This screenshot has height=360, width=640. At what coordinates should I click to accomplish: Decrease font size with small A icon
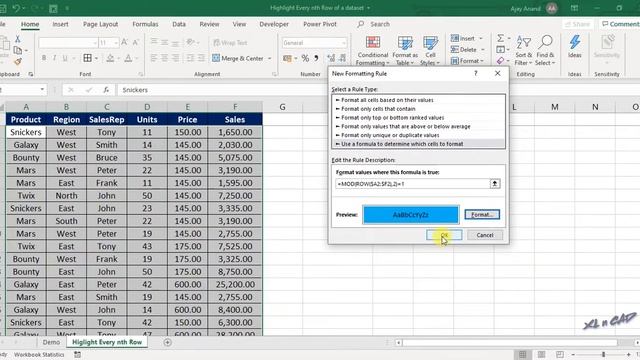[x=136, y=42]
